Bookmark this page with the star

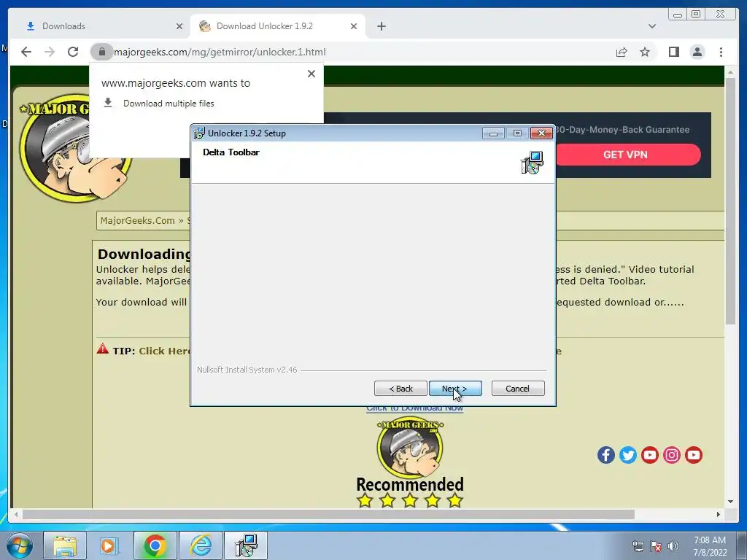645,52
